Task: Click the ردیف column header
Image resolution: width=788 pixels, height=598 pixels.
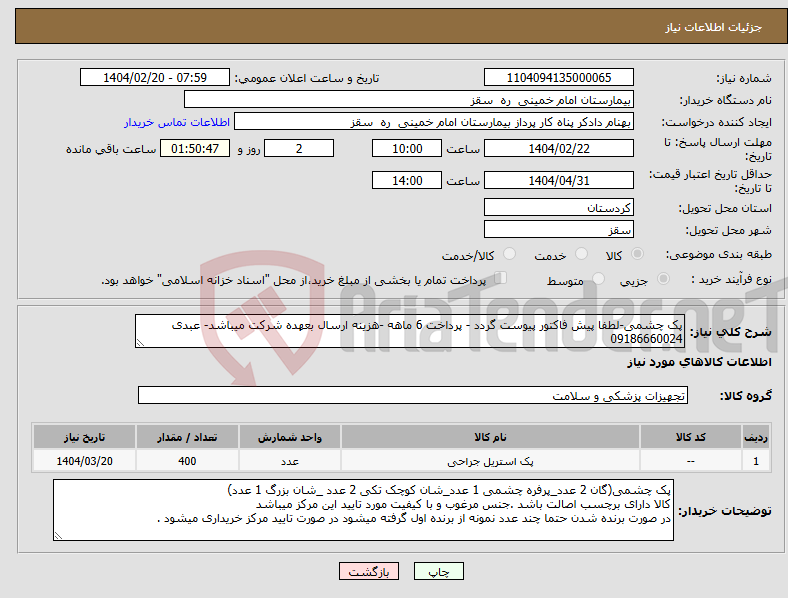Action: coord(756,437)
